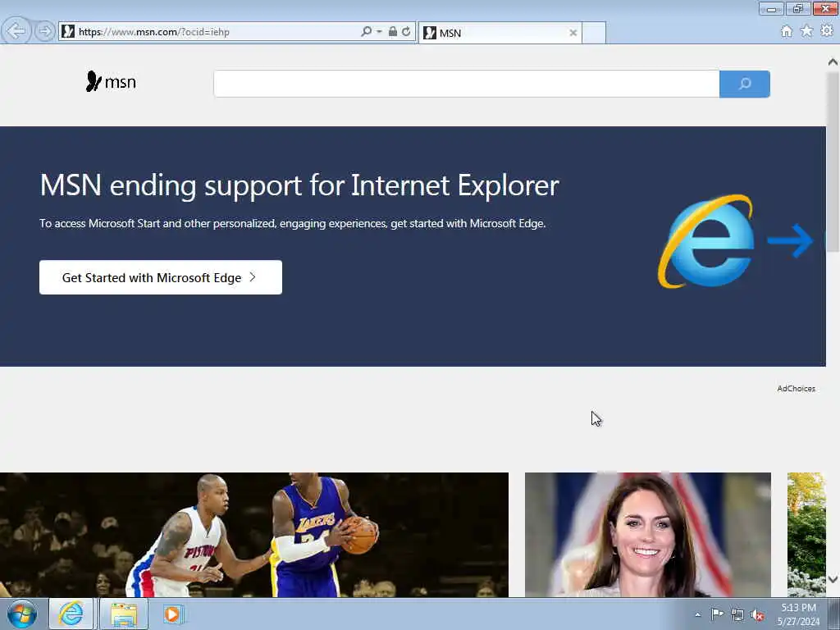Image resolution: width=840 pixels, height=630 pixels.
Task: Click the Internet Explorer logo graphic
Action: coord(706,241)
